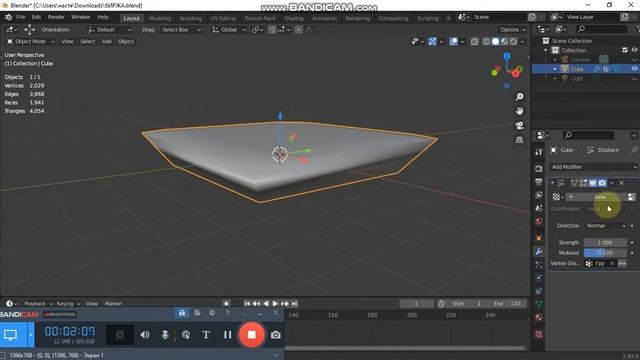The width and height of the screenshot is (640, 360).
Task: Open the Material properties tab icon
Action: pyautogui.click(x=539, y=318)
